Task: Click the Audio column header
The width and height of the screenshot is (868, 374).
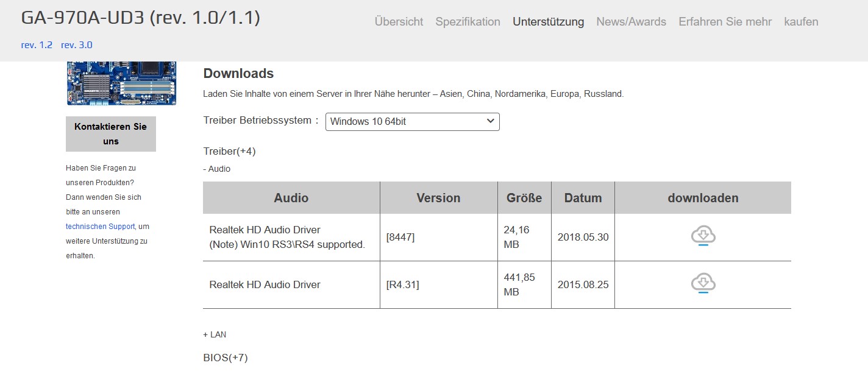Action: pos(291,198)
